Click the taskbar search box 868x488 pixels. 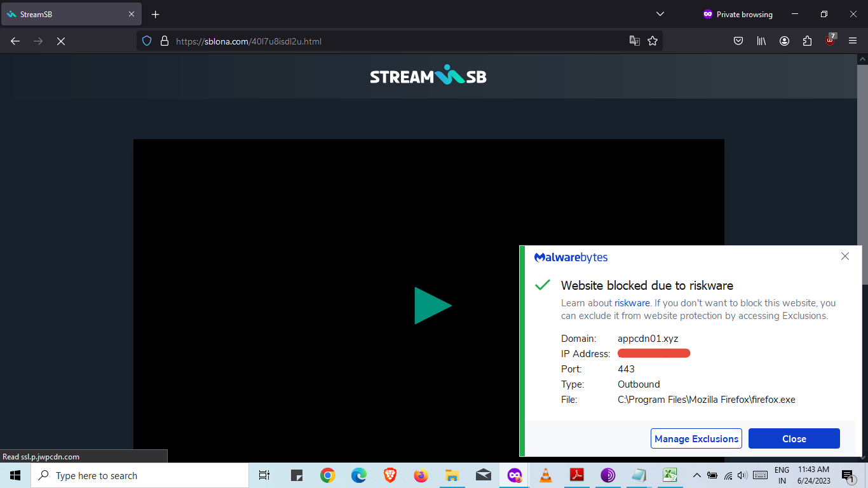(140, 475)
